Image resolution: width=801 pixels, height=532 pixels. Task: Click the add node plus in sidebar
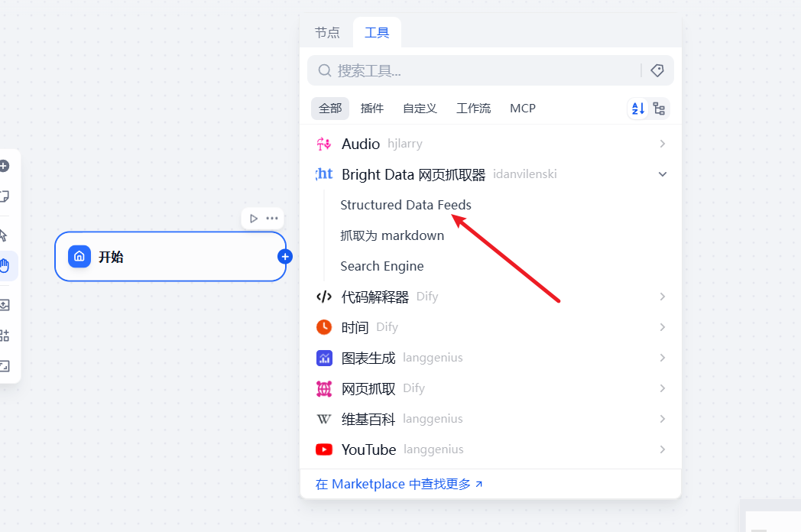(4, 166)
